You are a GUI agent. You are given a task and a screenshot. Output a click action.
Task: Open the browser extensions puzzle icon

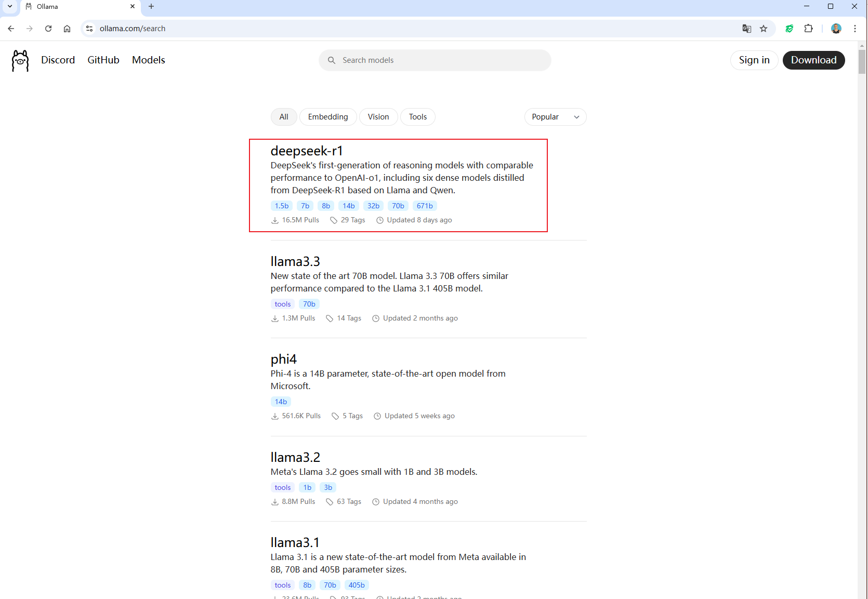[808, 29]
